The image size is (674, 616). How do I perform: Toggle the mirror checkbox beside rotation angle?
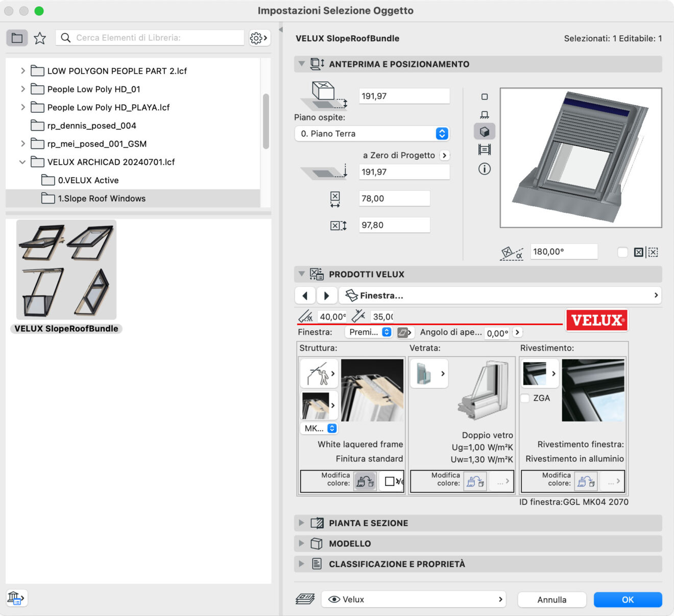pos(623,252)
